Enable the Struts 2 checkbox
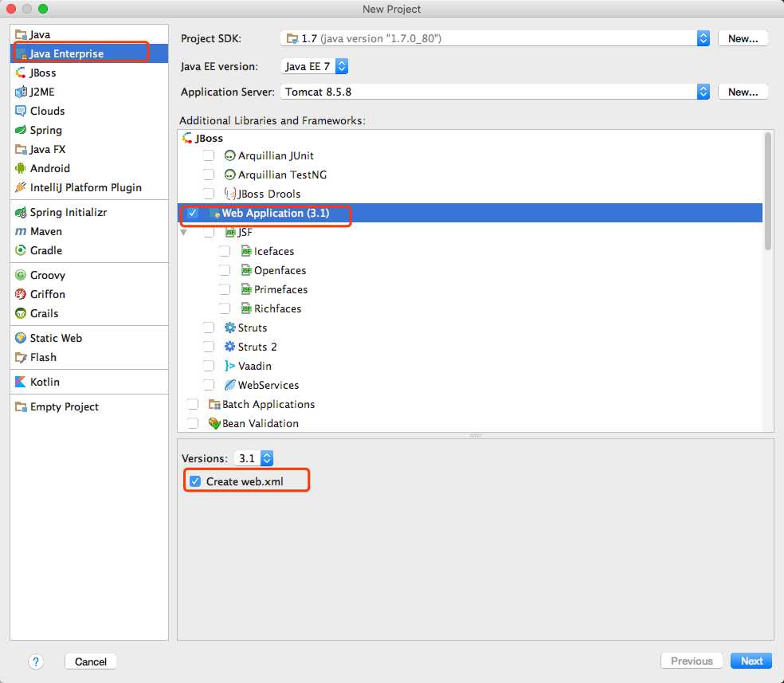This screenshot has width=784, height=683. 209,347
